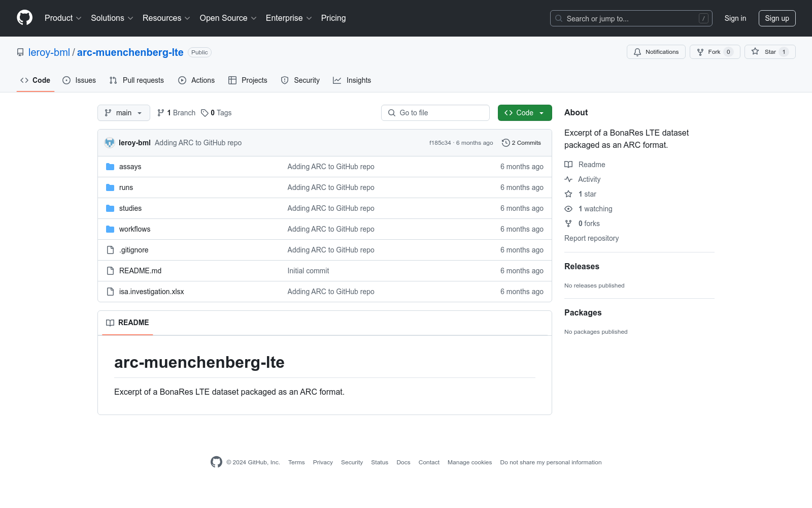Select the Security tab
Image resolution: width=812 pixels, height=508 pixels.
(300, 80)
